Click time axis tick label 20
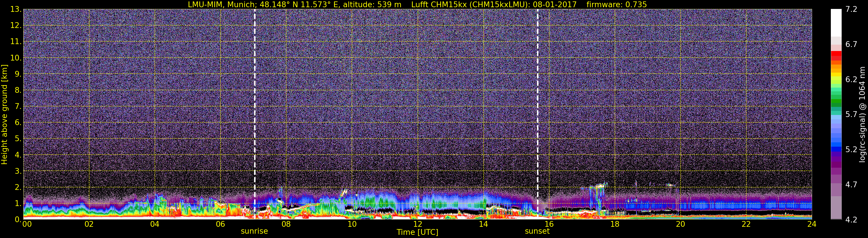The image size is (868, 238). coord(680,224)
